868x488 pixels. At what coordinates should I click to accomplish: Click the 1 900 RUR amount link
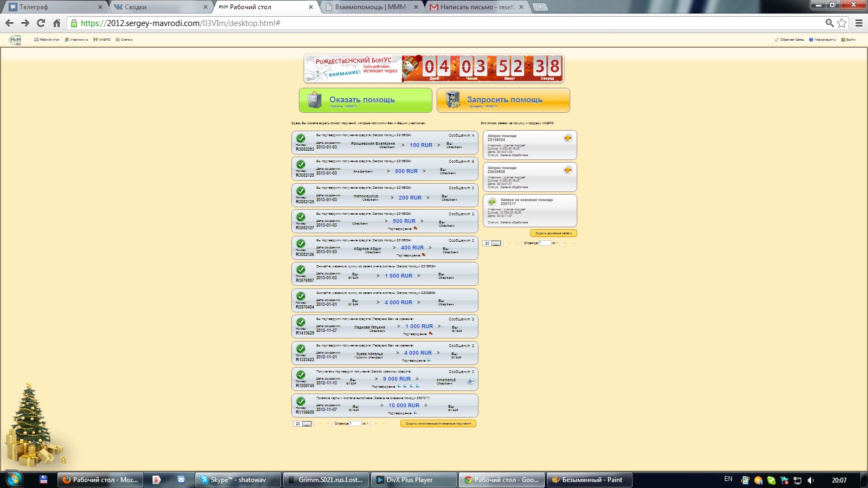tap(399, 276)
